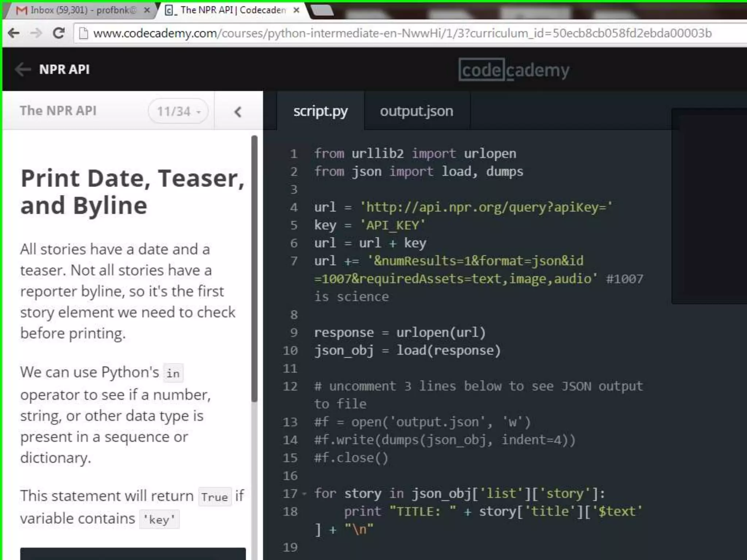
Task: Click the browser forward arrow
Action: (36, 33)
